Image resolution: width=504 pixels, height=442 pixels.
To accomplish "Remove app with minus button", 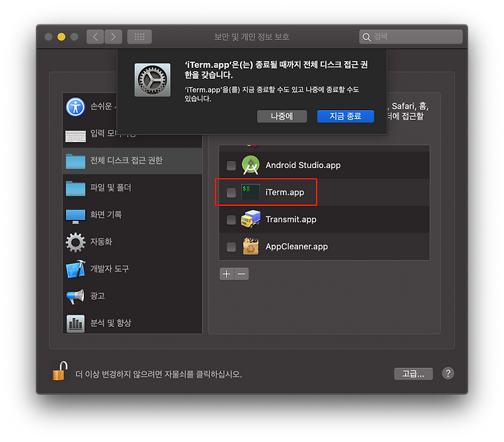I will tap(241, 274).
